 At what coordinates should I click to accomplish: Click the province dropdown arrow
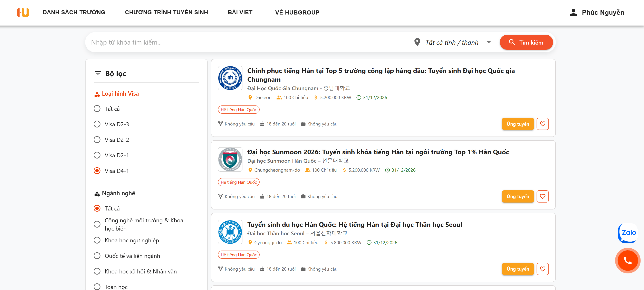coord(489,42)
